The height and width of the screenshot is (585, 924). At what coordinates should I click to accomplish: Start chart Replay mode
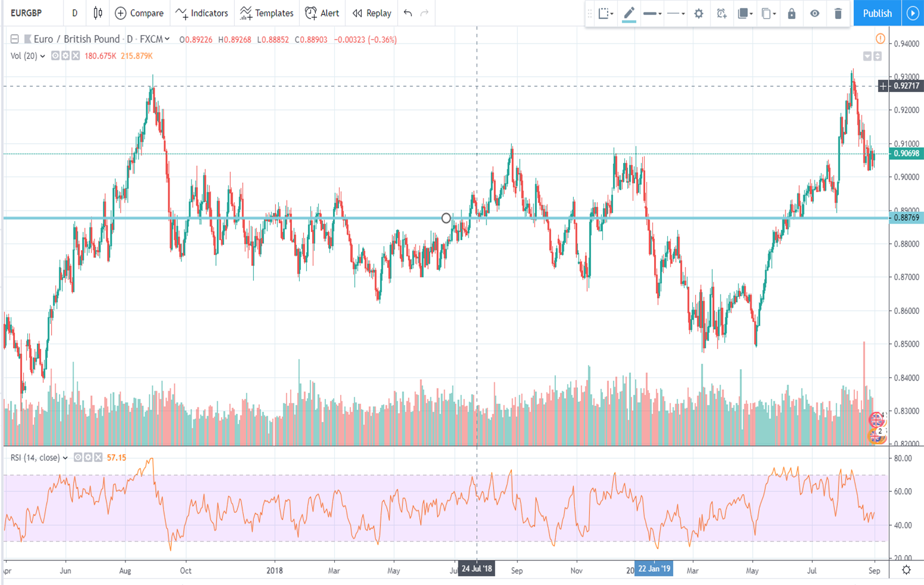point(371,13)
